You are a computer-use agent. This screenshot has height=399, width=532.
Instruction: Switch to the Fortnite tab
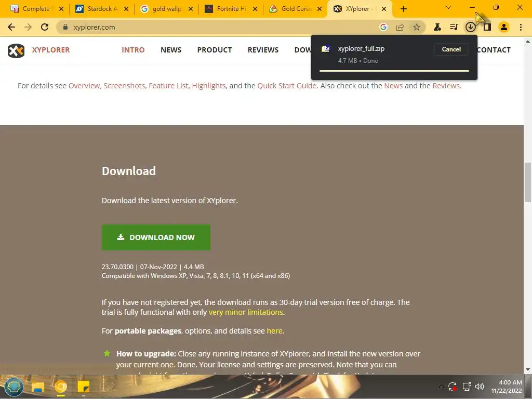[231, 9]
